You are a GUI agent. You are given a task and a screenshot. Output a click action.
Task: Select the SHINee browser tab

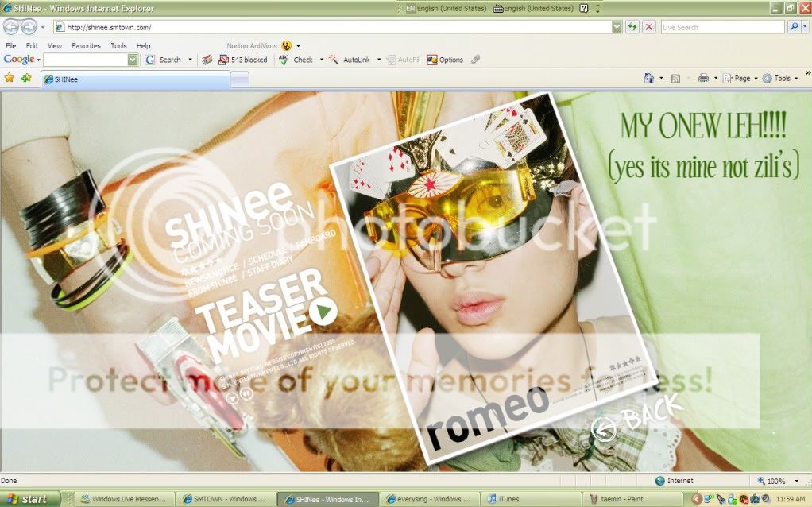[x=136, y=79]
